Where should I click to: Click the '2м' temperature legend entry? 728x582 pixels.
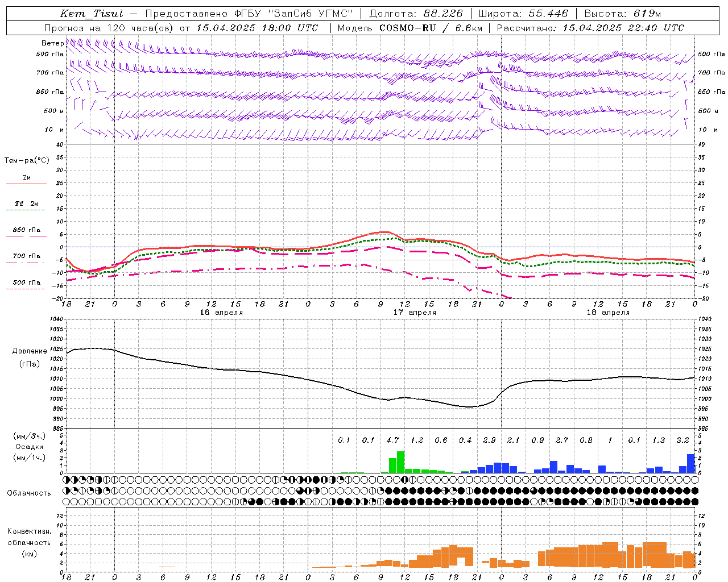(27, 178)
